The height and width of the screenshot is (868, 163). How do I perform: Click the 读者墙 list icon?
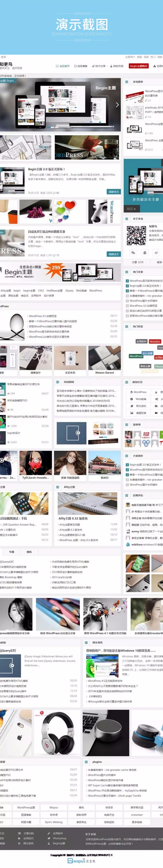tap(127, 425)
